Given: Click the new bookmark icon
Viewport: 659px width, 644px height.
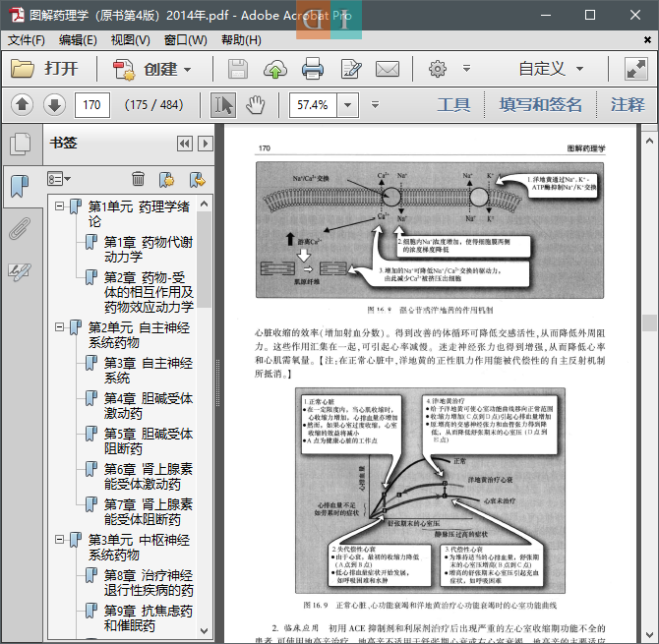Looking at the screenshot, I should (167, 179).
